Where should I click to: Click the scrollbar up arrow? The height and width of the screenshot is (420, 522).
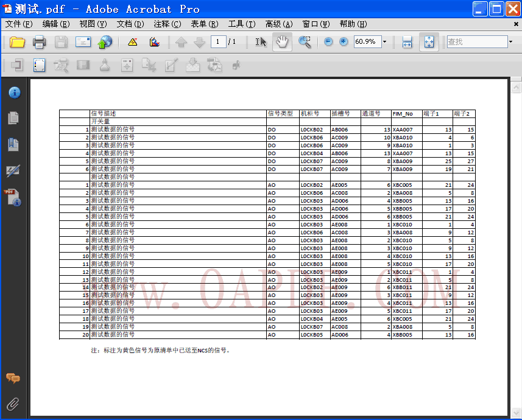point(516,88)
